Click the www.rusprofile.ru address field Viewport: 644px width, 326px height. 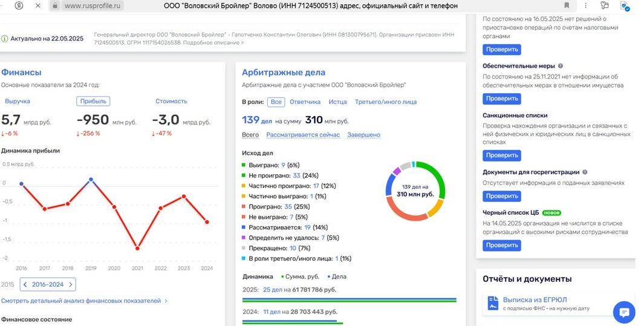coord(93,6)
